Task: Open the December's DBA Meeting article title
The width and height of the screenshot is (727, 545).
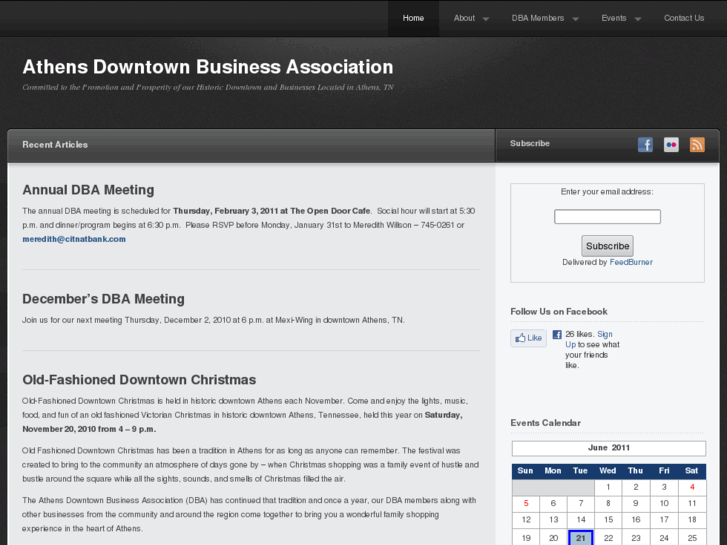Action: 103,299
